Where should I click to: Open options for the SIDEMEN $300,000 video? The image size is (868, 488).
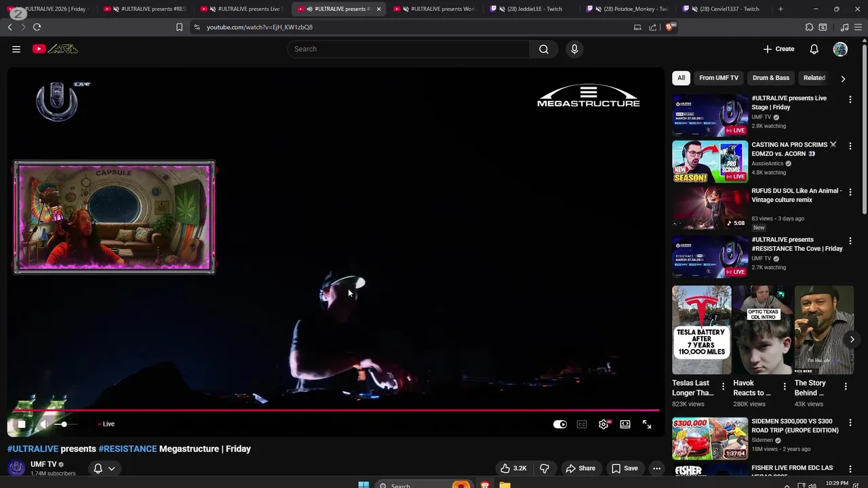coord(850,424)
